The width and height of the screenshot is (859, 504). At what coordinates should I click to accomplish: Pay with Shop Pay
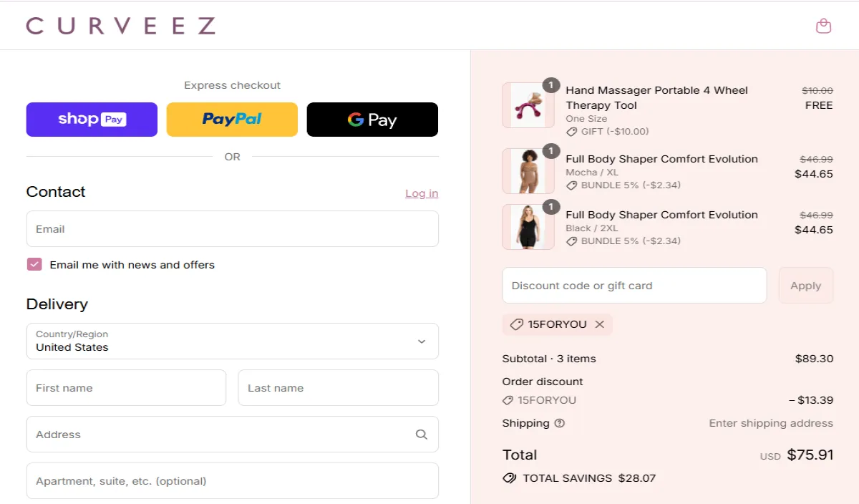(x=92, y=119)
